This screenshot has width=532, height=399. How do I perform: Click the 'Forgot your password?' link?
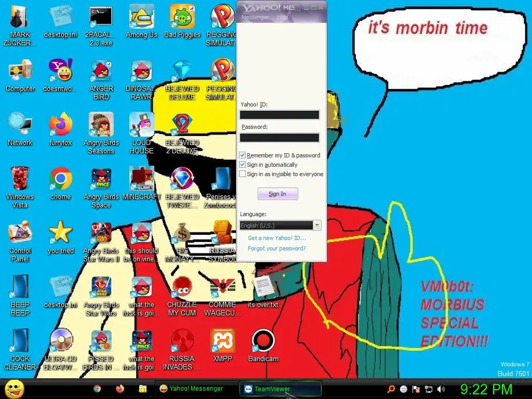click(x=277, y=248)
